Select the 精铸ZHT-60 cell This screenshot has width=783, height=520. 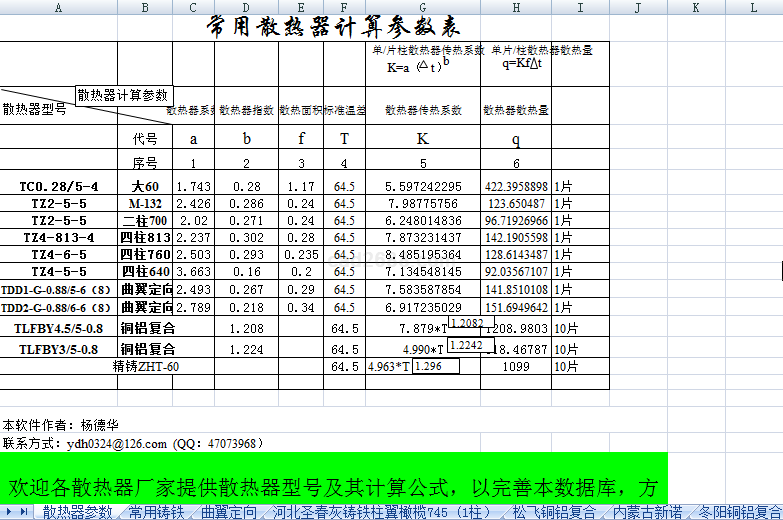click(145, 366)
